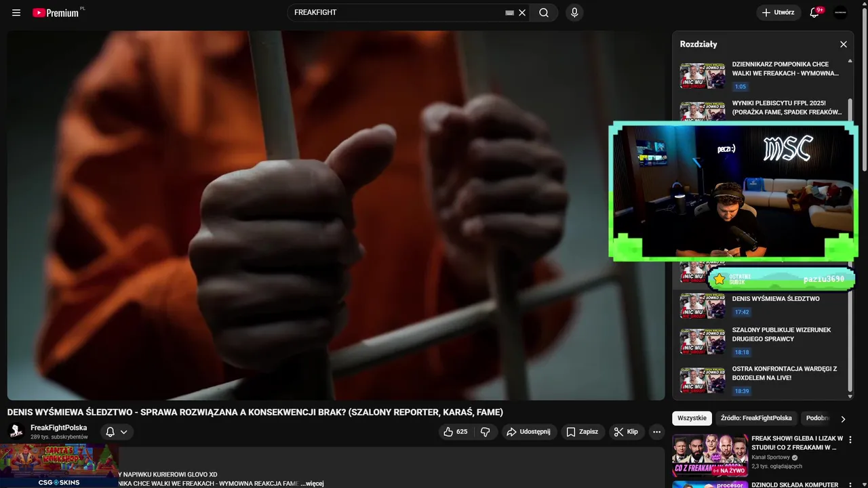The image size is (868, 488).
Task: Click the magnifier search button
Action: (544, 13)
